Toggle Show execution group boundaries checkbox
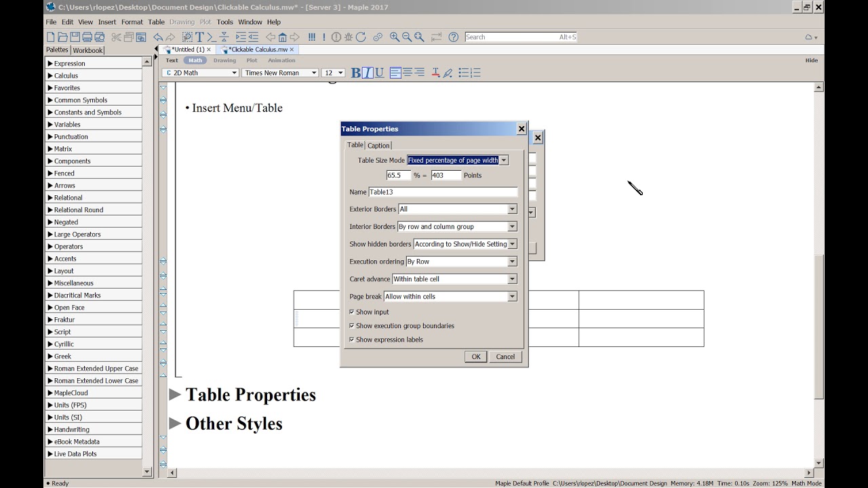 point(351,326)
